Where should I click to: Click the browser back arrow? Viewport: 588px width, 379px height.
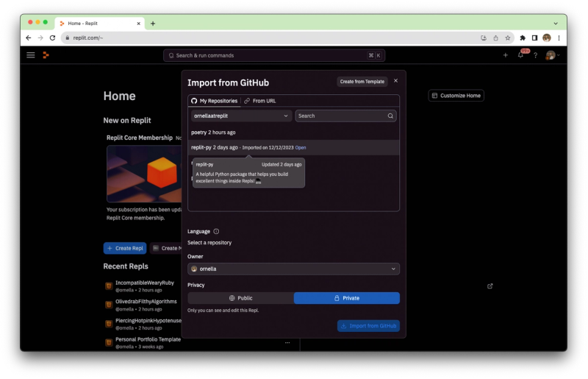coord(29,38)
